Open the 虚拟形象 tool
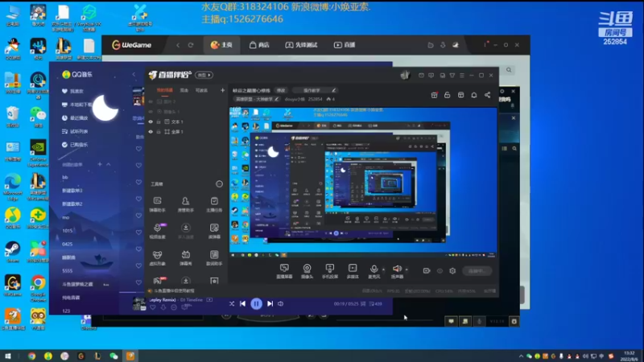 tap(157, 257)
